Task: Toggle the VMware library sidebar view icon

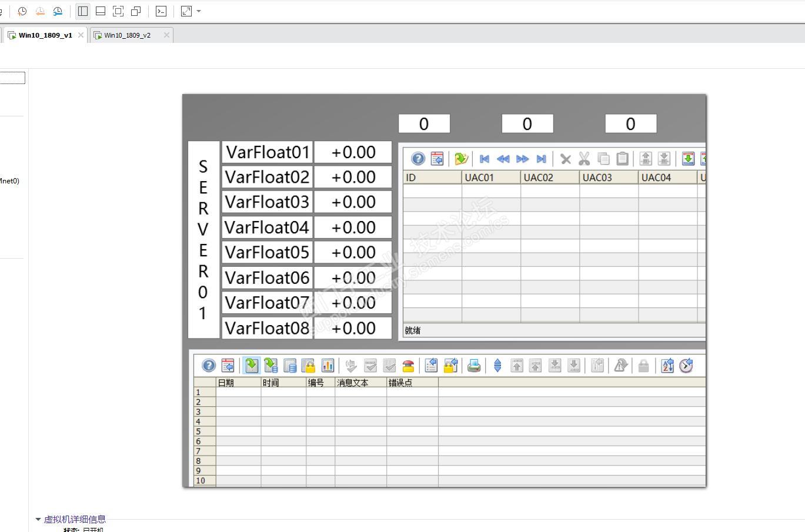Action: [x=83, y=11]
